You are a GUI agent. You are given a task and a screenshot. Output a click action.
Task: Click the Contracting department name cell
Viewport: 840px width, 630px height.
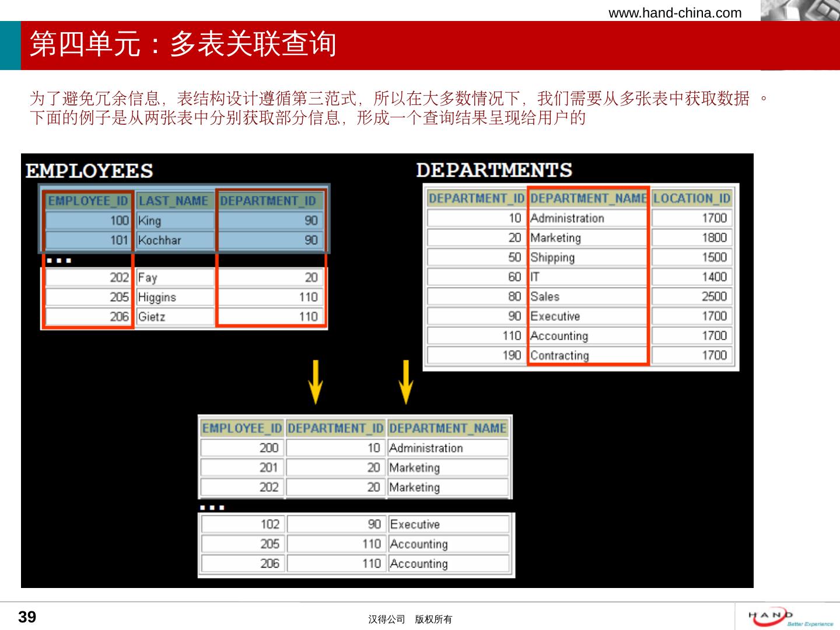587,355
